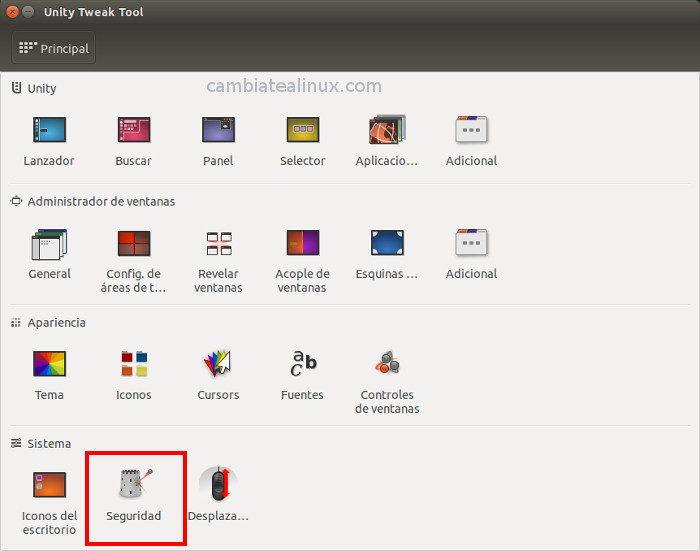
Task: Open the Panel settings icon
Action: [218, 130]
